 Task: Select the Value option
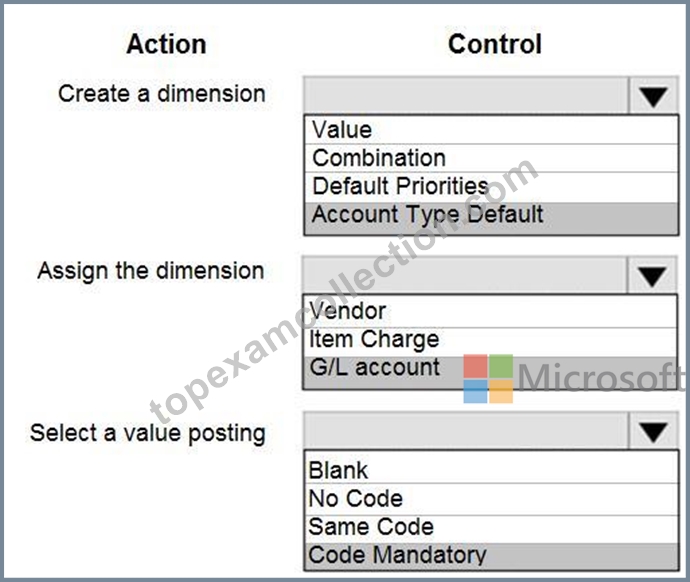pos(491,130)
